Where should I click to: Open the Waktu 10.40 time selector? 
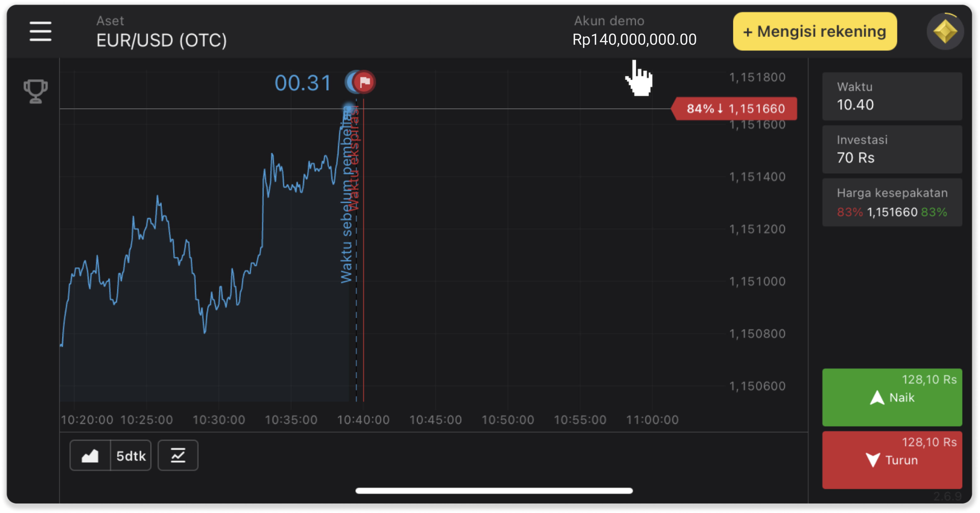tap(892, 97)
